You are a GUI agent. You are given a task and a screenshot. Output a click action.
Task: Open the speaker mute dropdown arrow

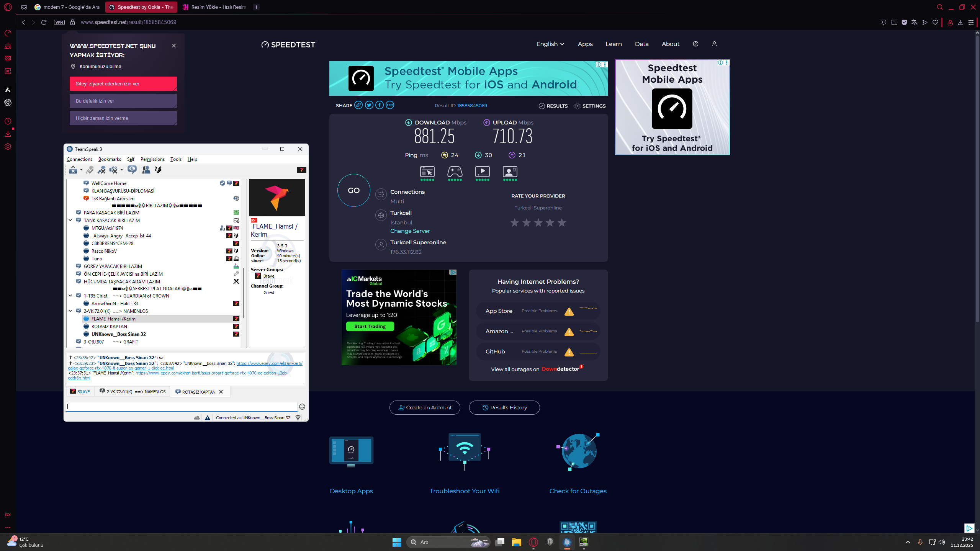tap(121, 170)
